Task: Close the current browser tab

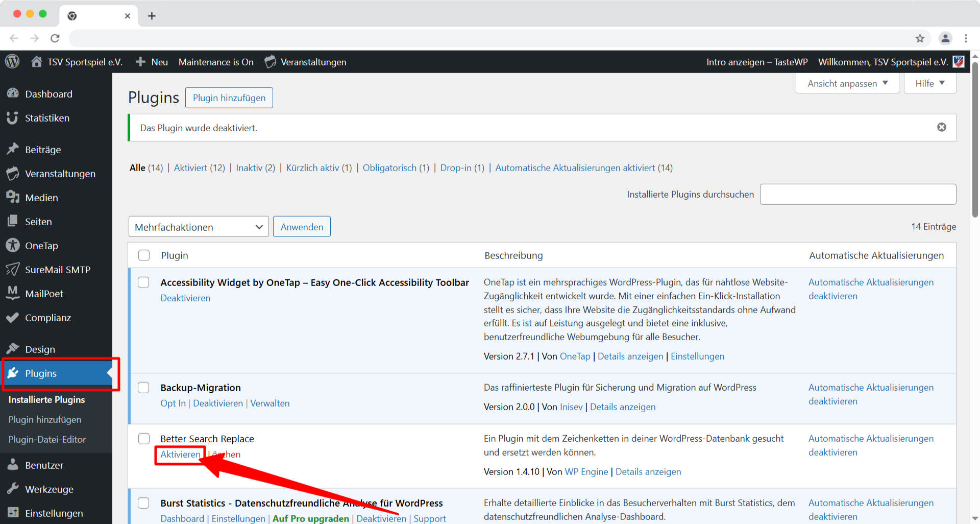Action: [128, 16]
